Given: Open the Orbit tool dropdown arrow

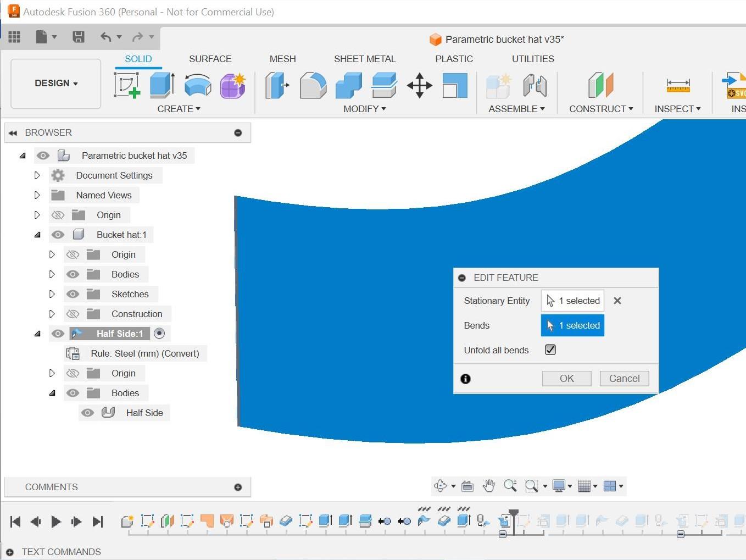Looking at the screenshot, I should [x=453, y=486].
